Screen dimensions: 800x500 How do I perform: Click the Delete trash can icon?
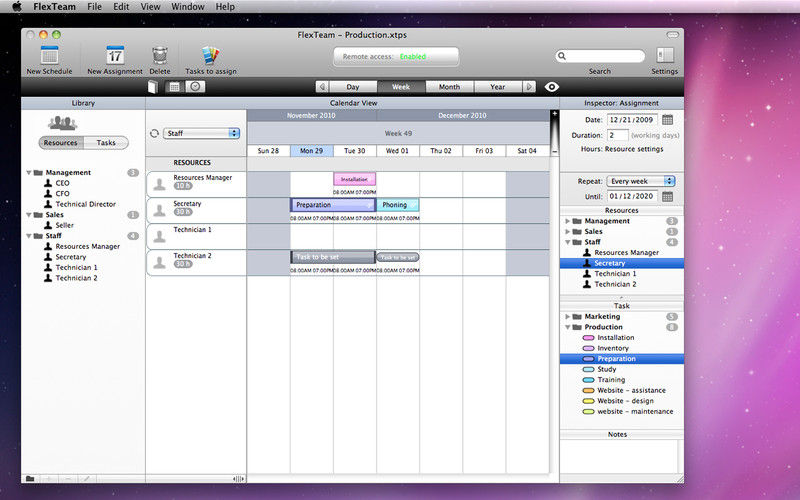pyautogui.click(x=160, y=54)
